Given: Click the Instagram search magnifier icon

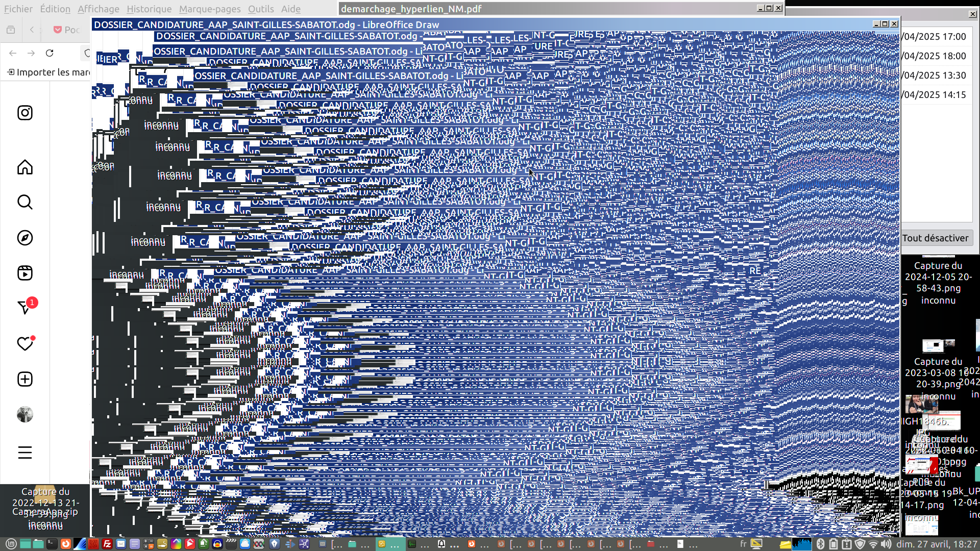Looking at the screenshot, I should 24,202.
